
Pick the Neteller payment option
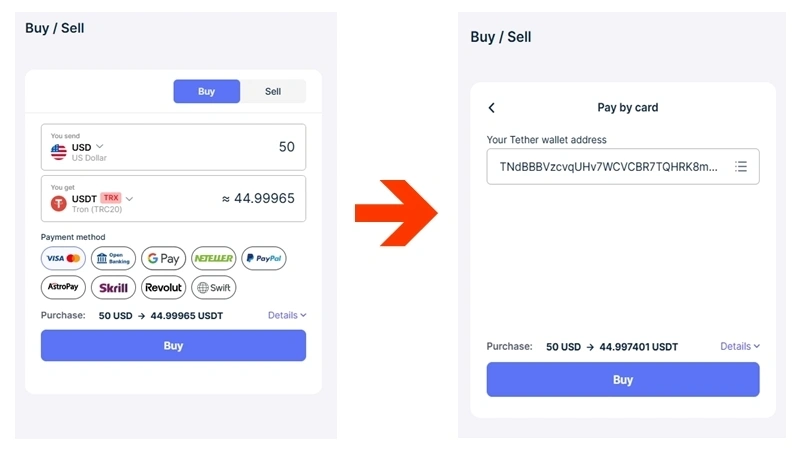214,258
